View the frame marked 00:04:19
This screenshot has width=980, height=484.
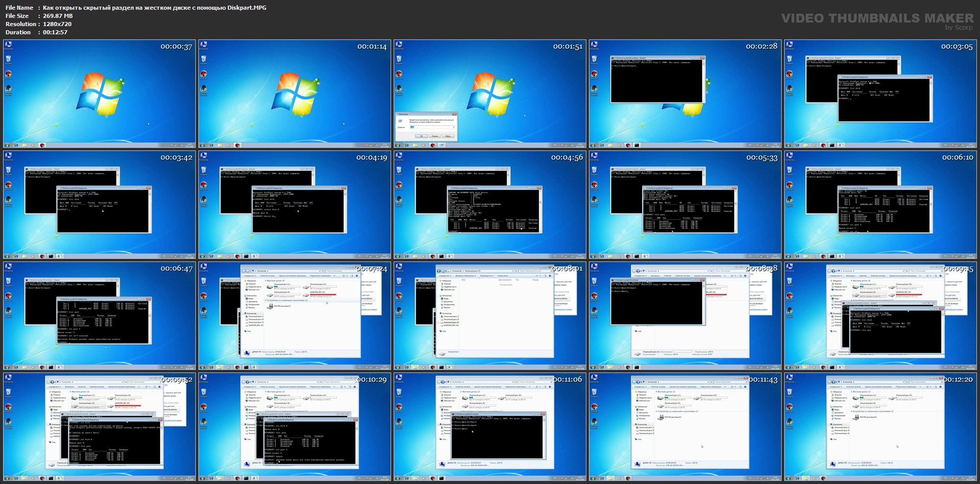coord(294,205)
